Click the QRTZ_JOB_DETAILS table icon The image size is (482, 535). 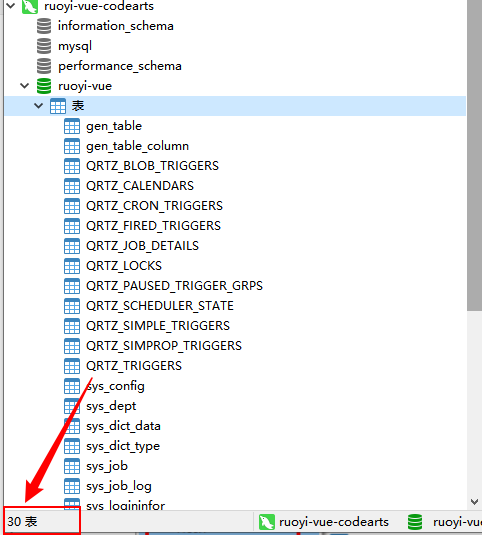(x=72, y=246)
